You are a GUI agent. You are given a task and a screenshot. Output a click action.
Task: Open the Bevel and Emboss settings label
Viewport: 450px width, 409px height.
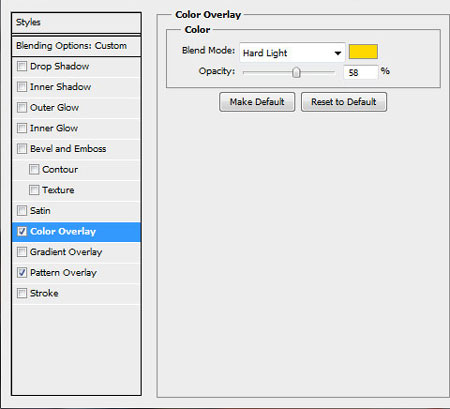[x=68, y=149]
